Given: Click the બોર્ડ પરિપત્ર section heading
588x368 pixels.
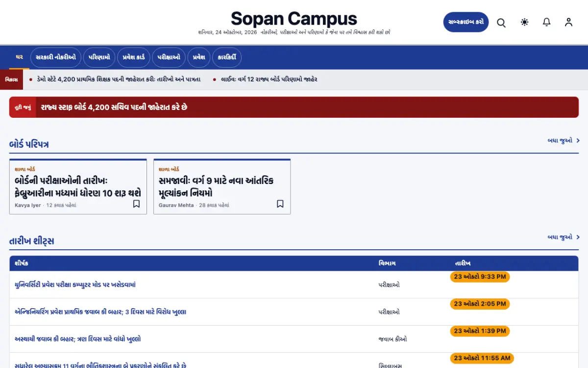Looking at the screenshot, I should tap(29, 144).
